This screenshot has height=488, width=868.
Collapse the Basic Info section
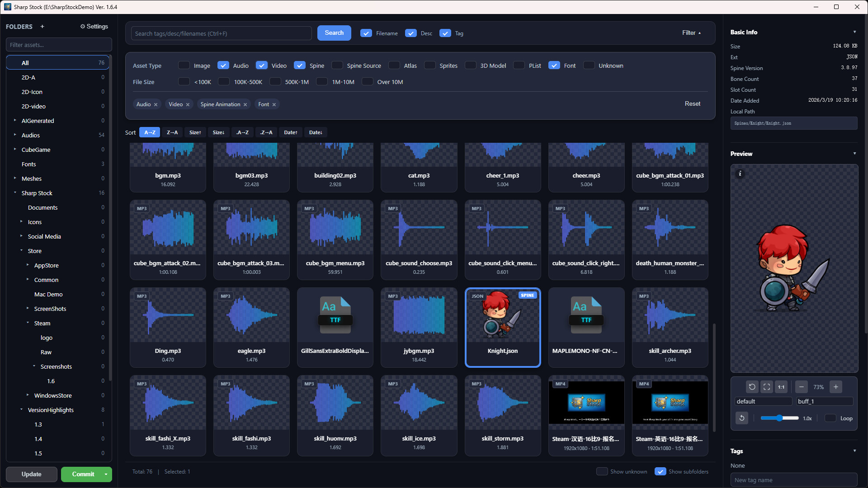854,32
